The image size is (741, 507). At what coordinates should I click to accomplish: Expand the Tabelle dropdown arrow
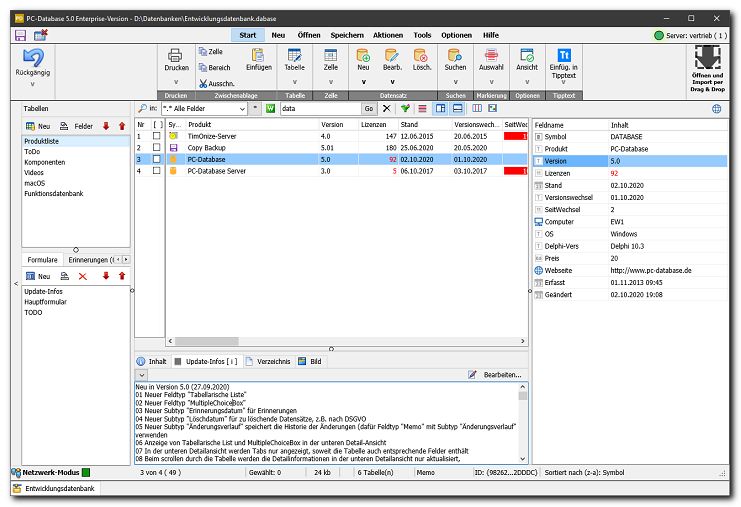294,82
